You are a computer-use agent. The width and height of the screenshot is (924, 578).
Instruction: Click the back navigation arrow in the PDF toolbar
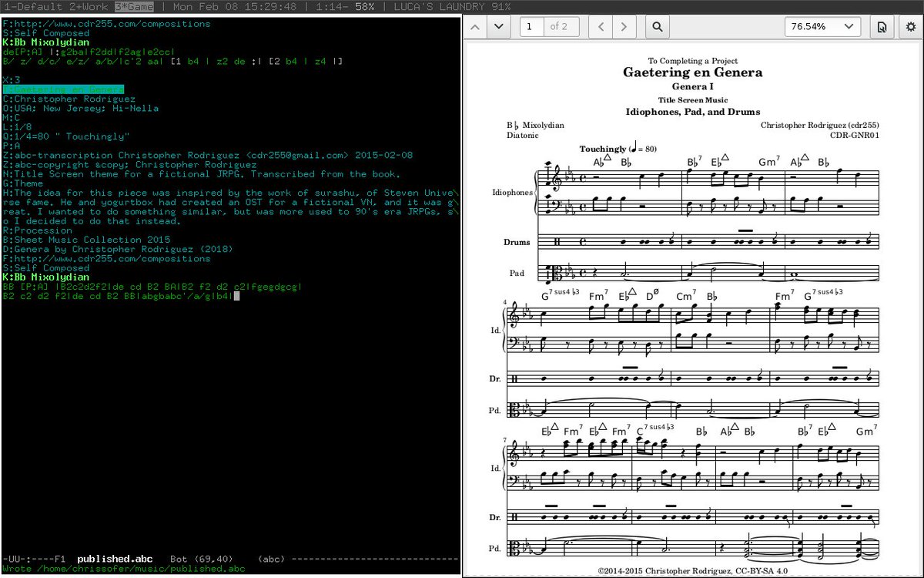pos(600,26)
